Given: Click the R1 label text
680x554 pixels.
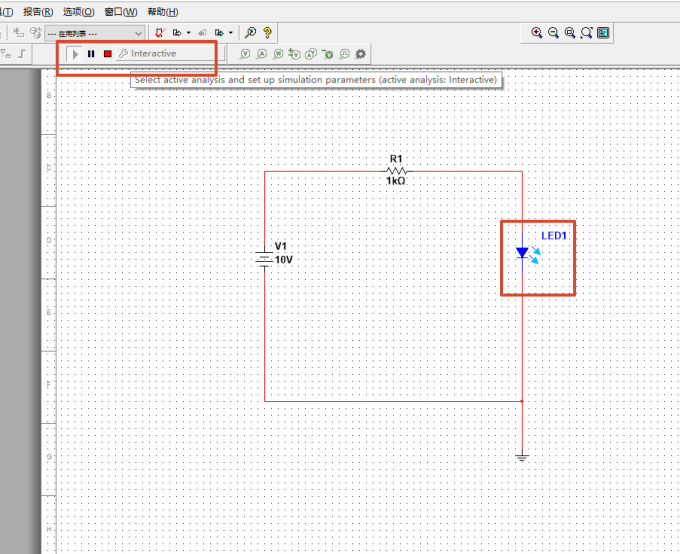Looking at the screenshot, I should [x=396, y=159].
